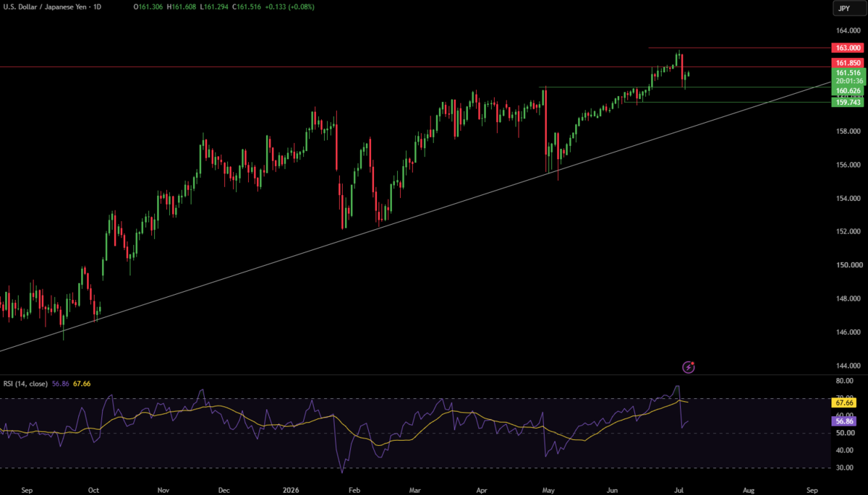The width and height of the screenshot is (868, 495).
Task: Select the green 160.626 price label
Action: click(848, 90)
